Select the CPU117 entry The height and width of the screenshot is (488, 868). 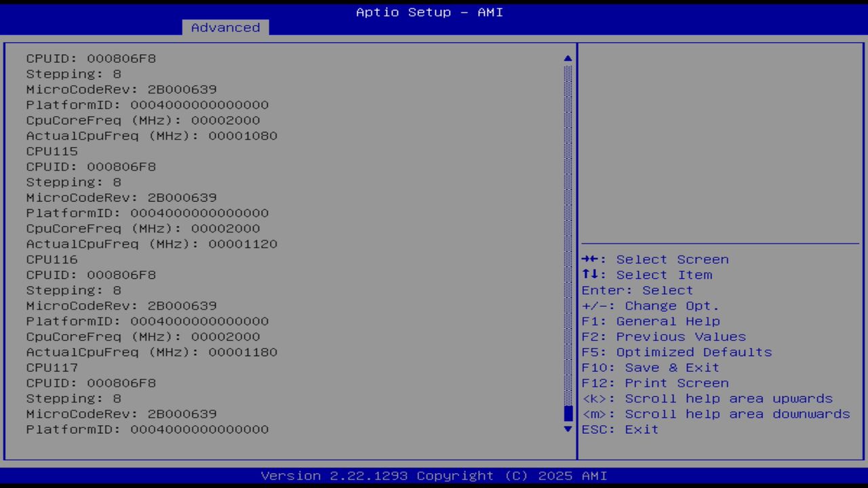pyautogui.click(x=52, y=367)
